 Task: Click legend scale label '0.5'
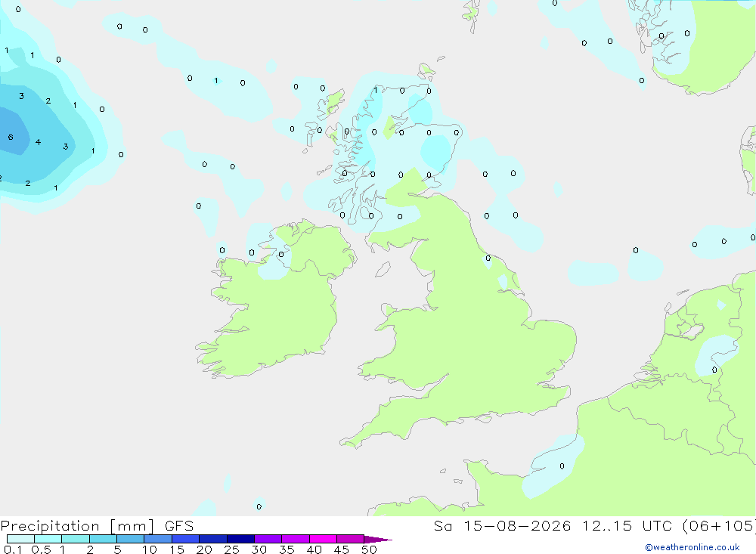click(41, 549)
